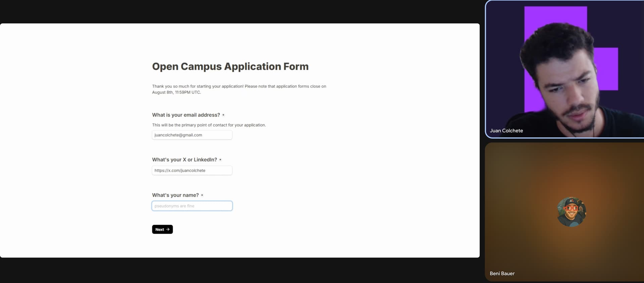Select Juan Colchete's video tile
The width and height of the screenshot is (644, 283).
(565, 69)
